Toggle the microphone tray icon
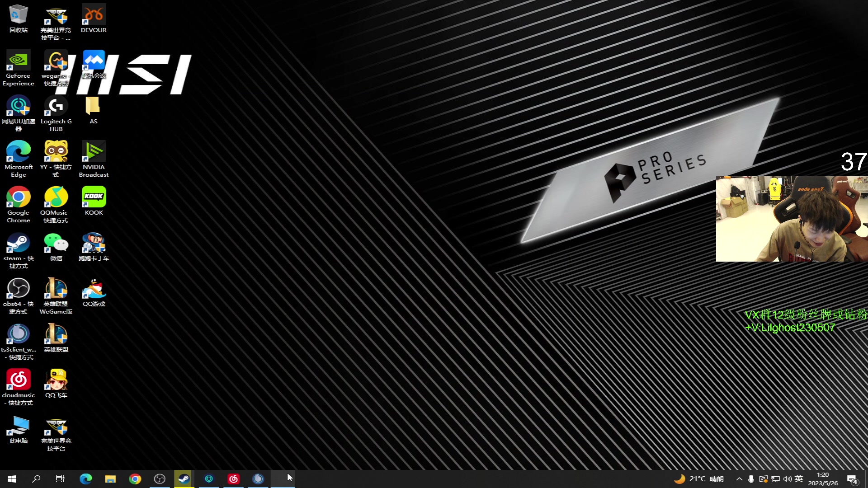This screenshot has height=488, width=868. click(x=751, y=479)
